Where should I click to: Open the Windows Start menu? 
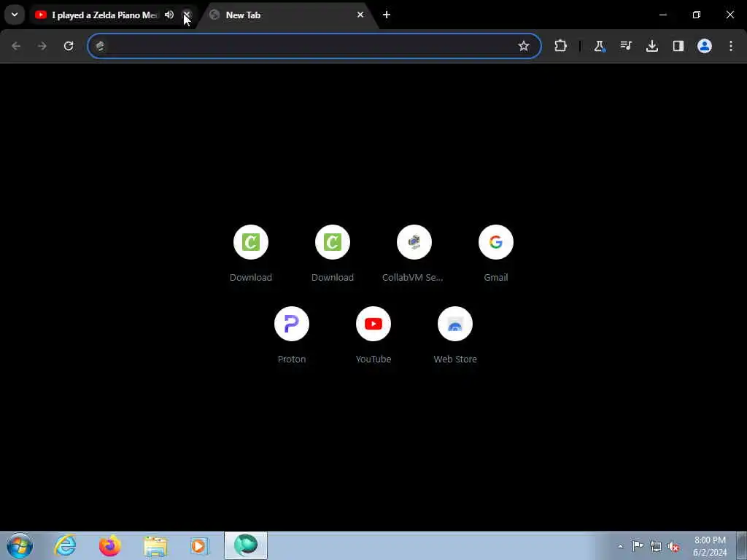coord(20,545)
